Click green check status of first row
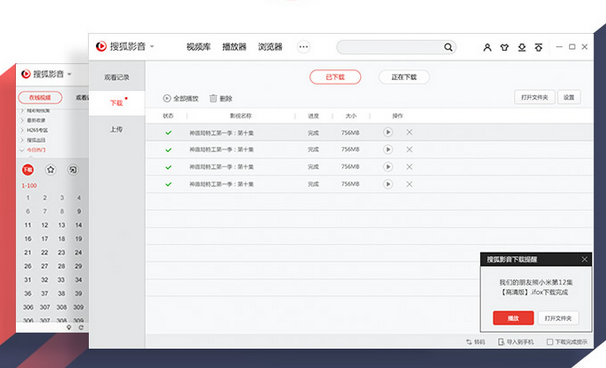 [x=169, y=133]
